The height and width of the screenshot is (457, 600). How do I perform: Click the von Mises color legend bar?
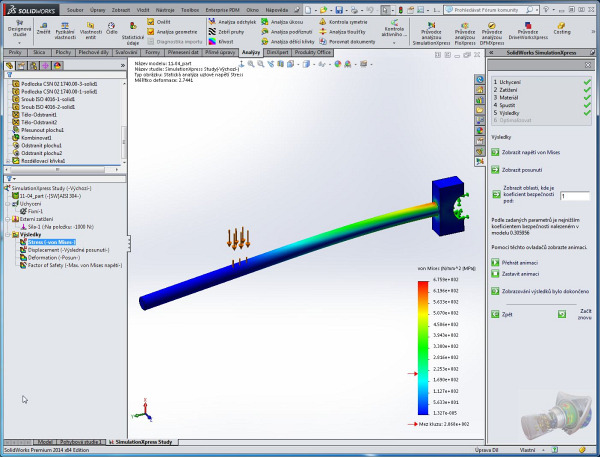click(423, 348)
